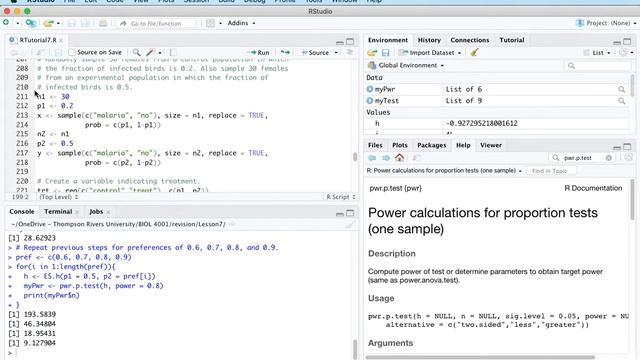Open the Project: (None) dropdown
640x360 pixels.
[x=606, y=23]
